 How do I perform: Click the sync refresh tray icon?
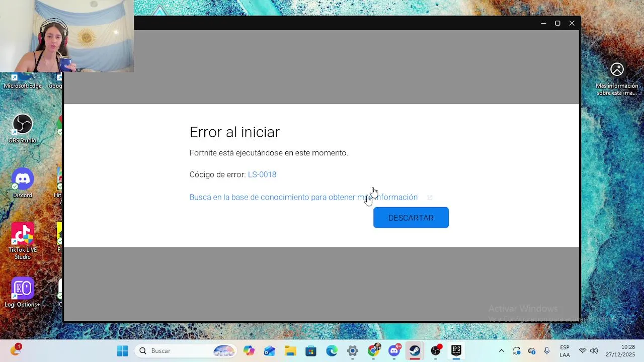[517, 351]
